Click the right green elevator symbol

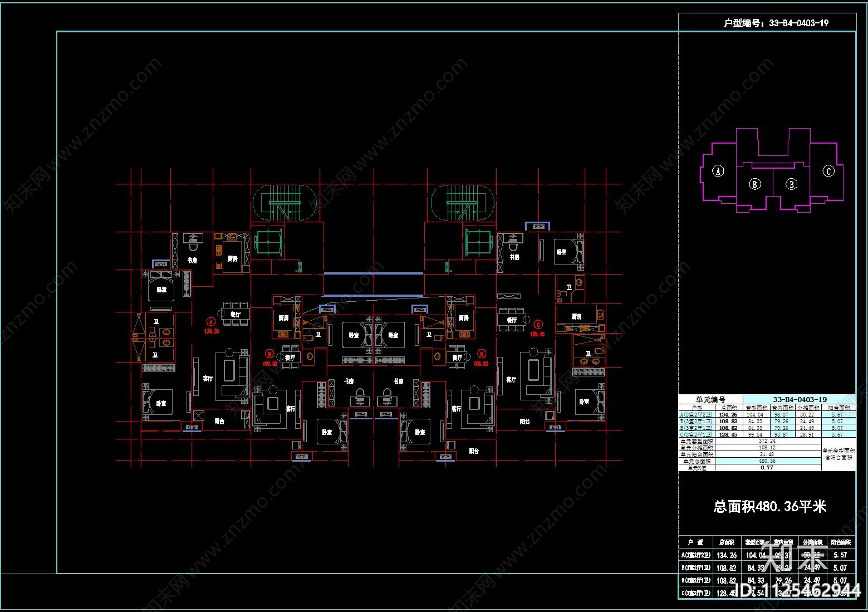478,243
